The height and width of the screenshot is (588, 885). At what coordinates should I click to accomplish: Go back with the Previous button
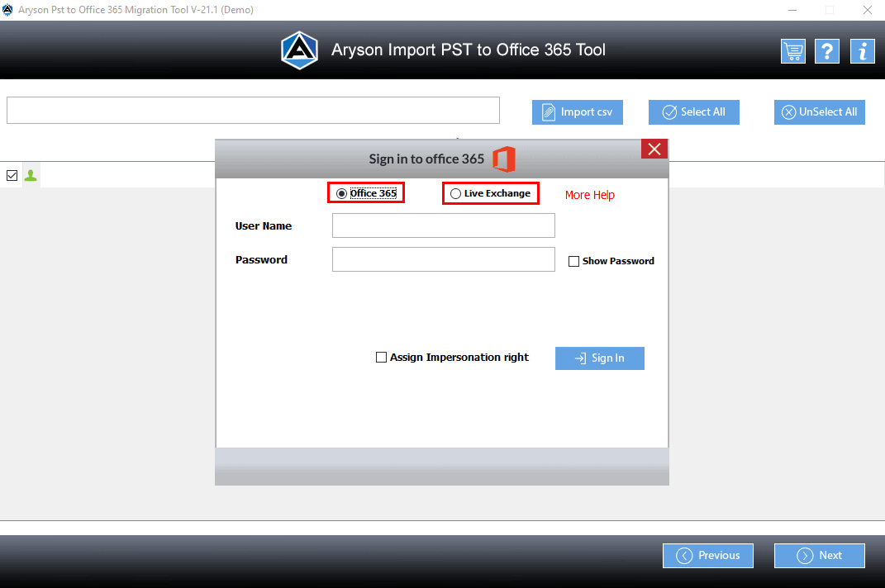tap(708, 556)
